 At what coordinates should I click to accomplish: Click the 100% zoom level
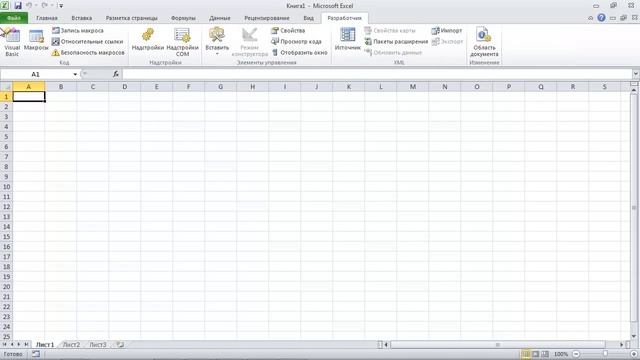point(561,354)
